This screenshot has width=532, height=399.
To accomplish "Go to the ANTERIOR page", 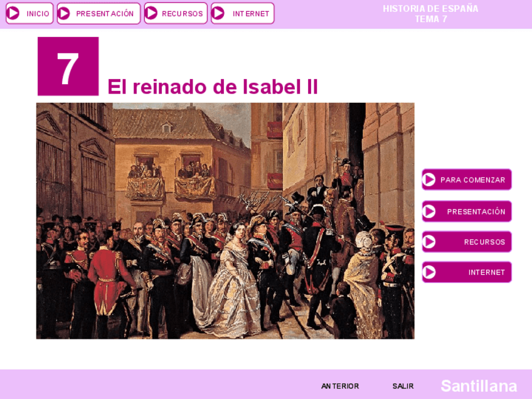I will (x=340, y=386).
